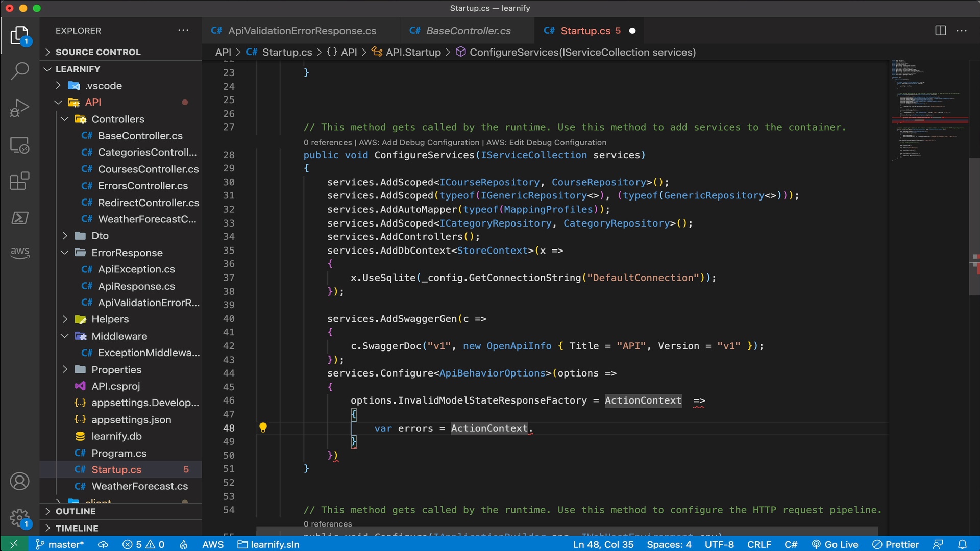Select Startup.cs in file Explorer

pos(116,469)
